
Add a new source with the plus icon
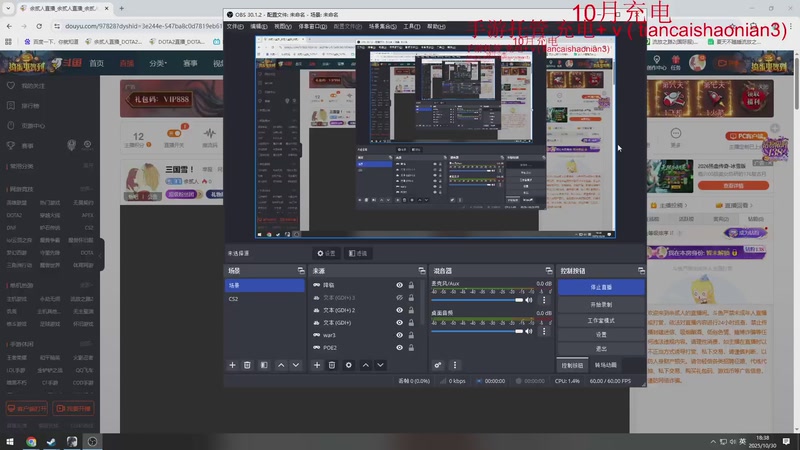pos(317,365)
